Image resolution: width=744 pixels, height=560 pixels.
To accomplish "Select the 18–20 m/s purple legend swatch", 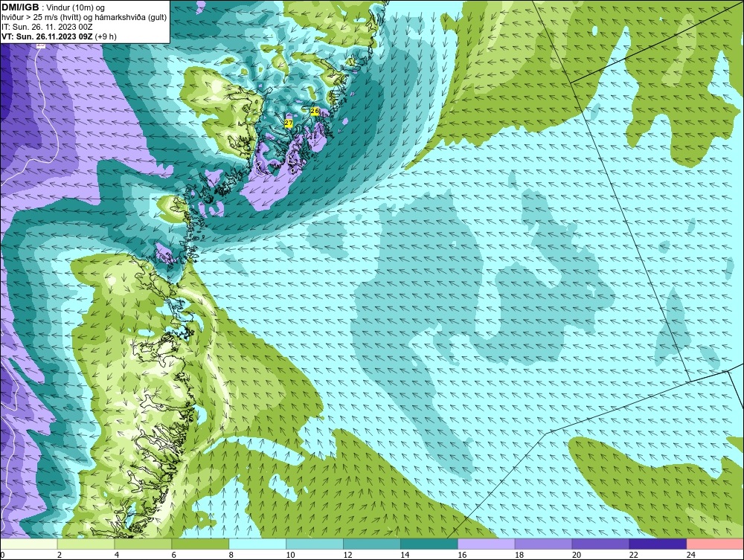I will (x=543, y=544).
